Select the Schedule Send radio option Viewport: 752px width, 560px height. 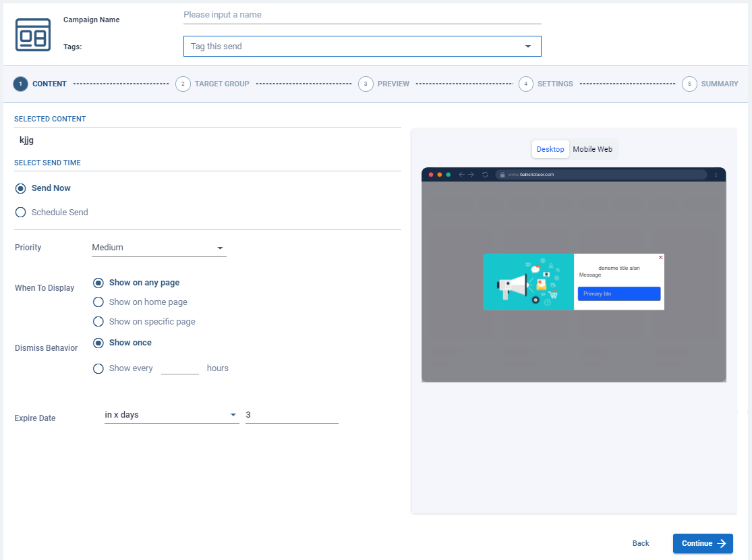(x=21, y=213)
